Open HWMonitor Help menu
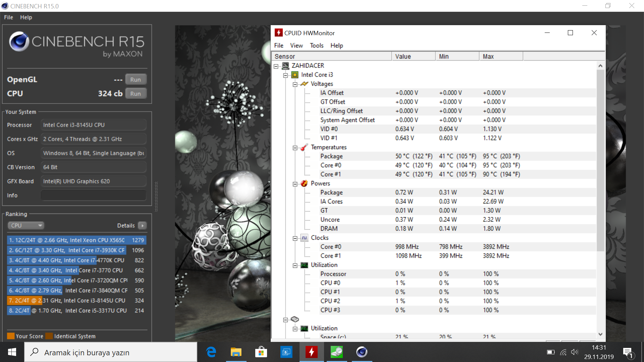 tap(337, 46)
